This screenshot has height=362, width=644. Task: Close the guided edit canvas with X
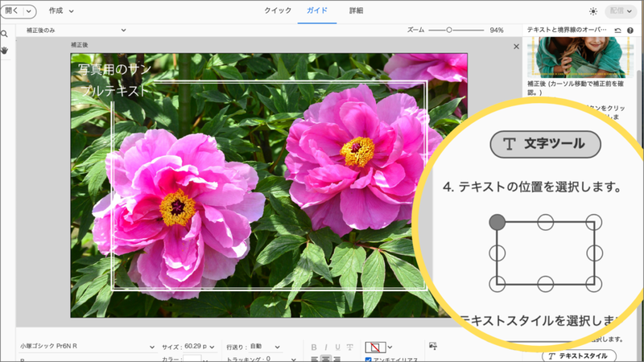coord(516,47)
